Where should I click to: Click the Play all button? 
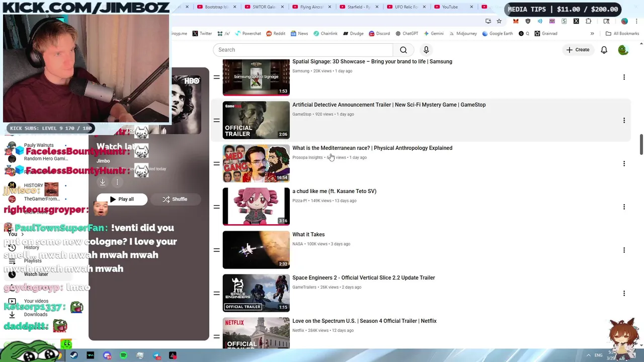[122, 199]
